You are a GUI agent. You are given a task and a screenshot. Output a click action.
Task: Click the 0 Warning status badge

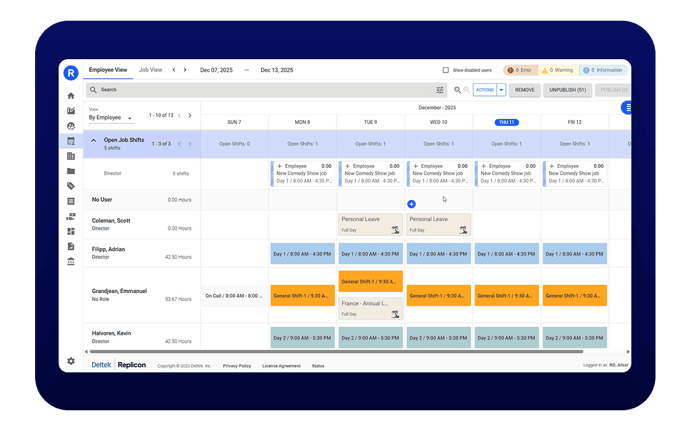pyautogui.click(x=558, y=70)
